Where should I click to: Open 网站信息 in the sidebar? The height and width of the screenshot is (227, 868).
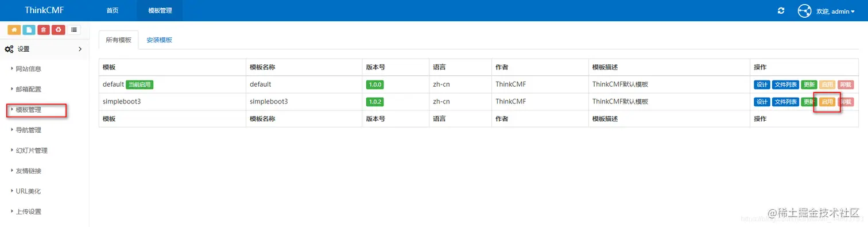[28, 69]
